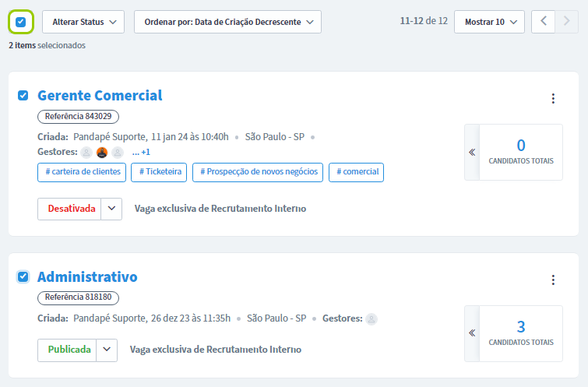Click the Publicada status button
This screenshot has width=588, height=387.
[67, 350]
